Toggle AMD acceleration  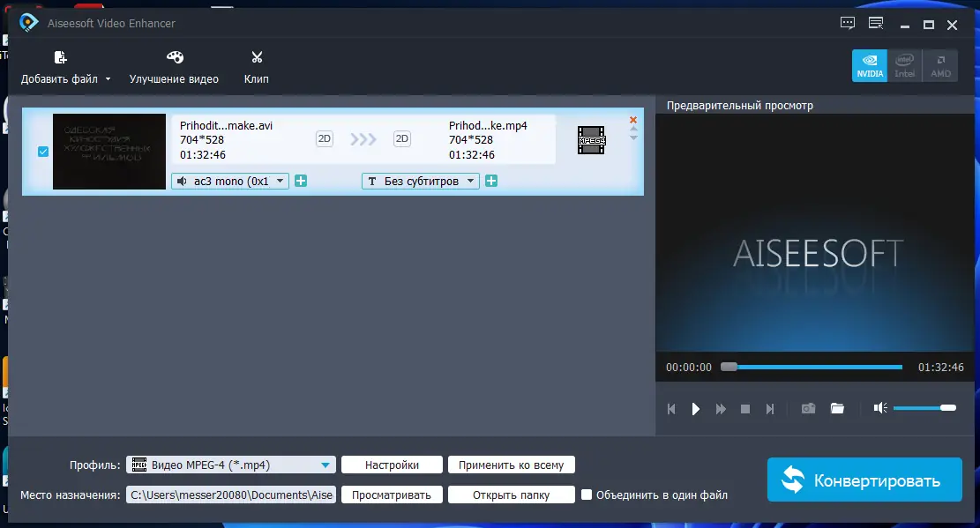[x=940, y=65]
